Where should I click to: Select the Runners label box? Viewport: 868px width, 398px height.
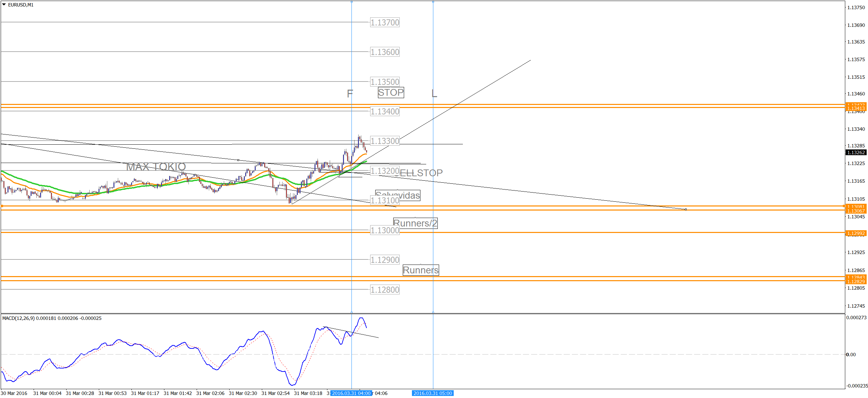point(420,270)
